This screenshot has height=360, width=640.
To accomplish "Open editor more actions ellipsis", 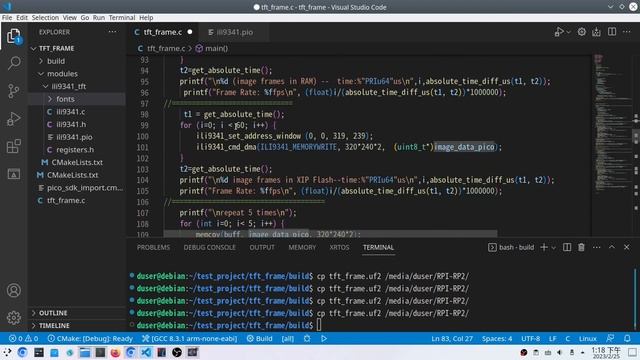I will click(627, 32).
